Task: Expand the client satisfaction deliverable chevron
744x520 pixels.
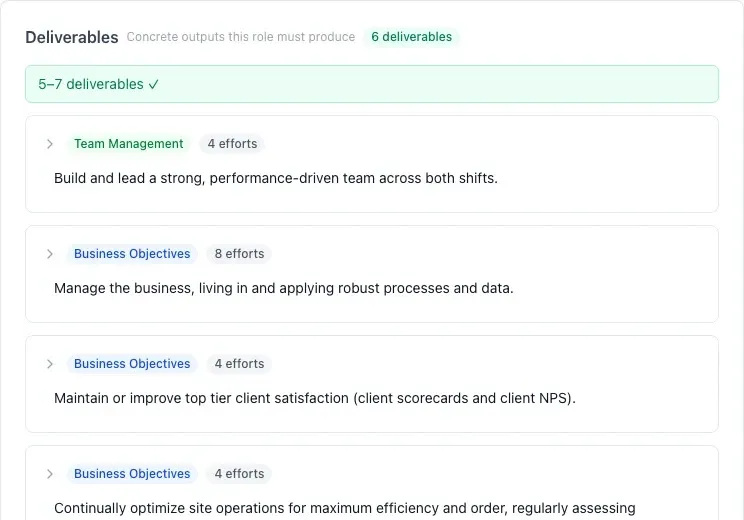Action: pyautogui.click(x=50, y=364)
